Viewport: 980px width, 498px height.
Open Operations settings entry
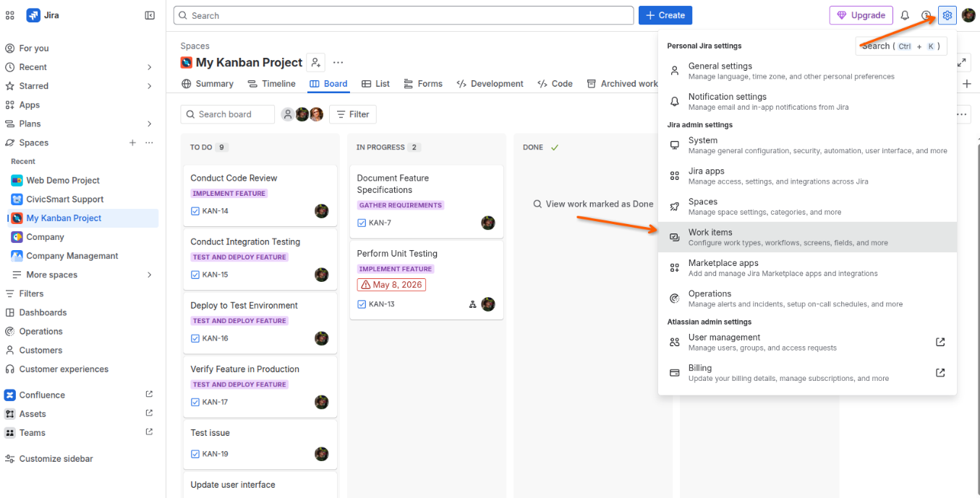pos(807,299)
